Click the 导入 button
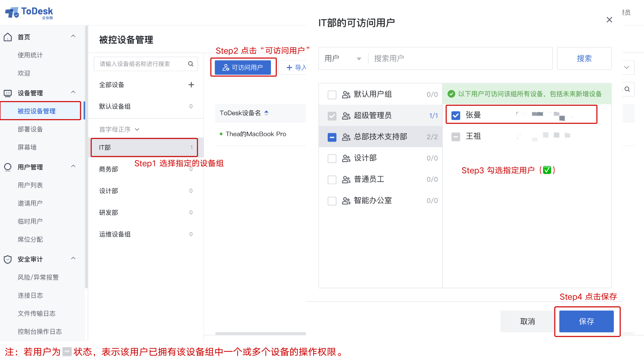Image resolution: width=644 pixels, height=362 pixels. 292,67
